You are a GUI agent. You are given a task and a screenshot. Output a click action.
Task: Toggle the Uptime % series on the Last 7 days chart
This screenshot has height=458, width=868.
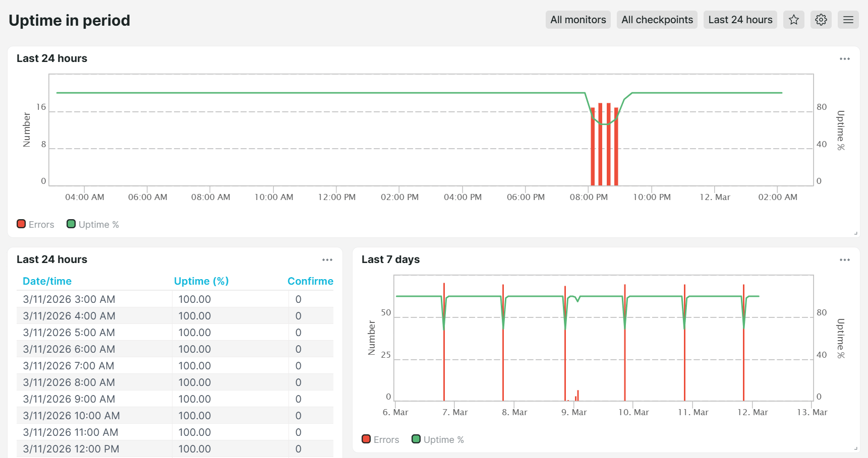[416, 439]
